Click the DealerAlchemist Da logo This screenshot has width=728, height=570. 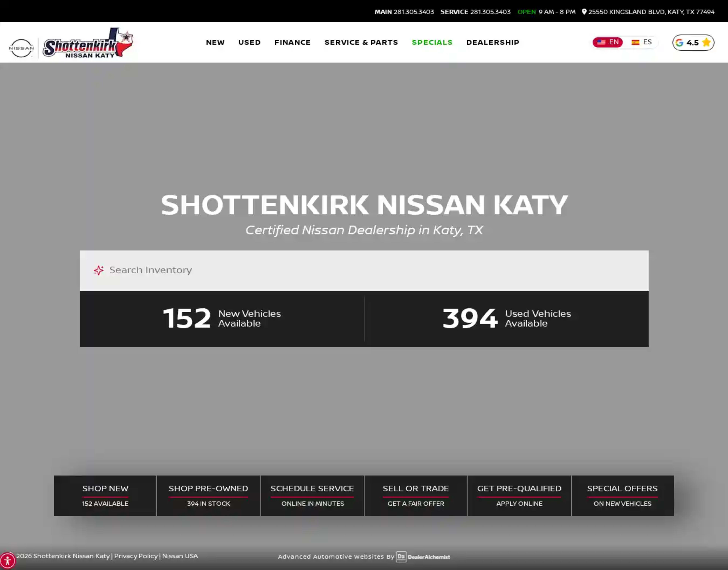coord(401,557)
